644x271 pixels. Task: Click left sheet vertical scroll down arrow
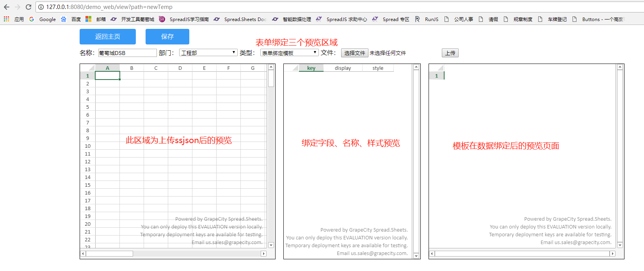(271, 245)
